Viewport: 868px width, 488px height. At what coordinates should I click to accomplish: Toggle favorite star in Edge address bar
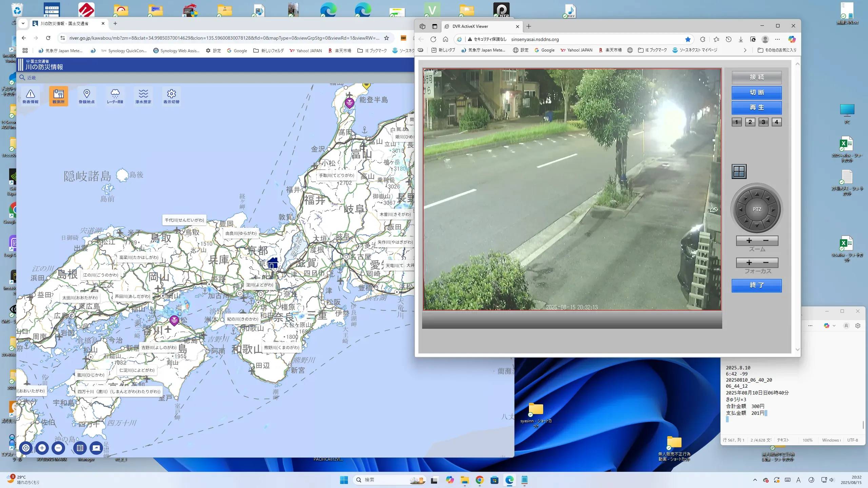click(x=688, y=39)
